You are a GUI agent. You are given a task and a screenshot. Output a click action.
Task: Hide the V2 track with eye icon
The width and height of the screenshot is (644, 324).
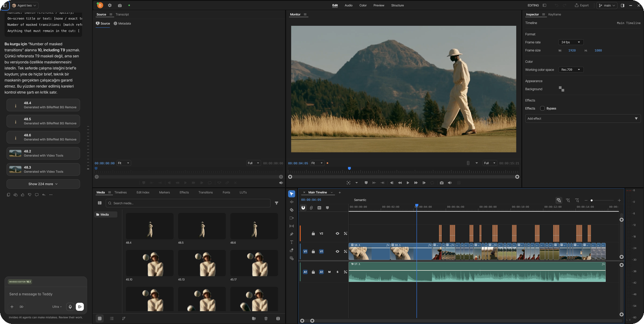pos(337,234)
